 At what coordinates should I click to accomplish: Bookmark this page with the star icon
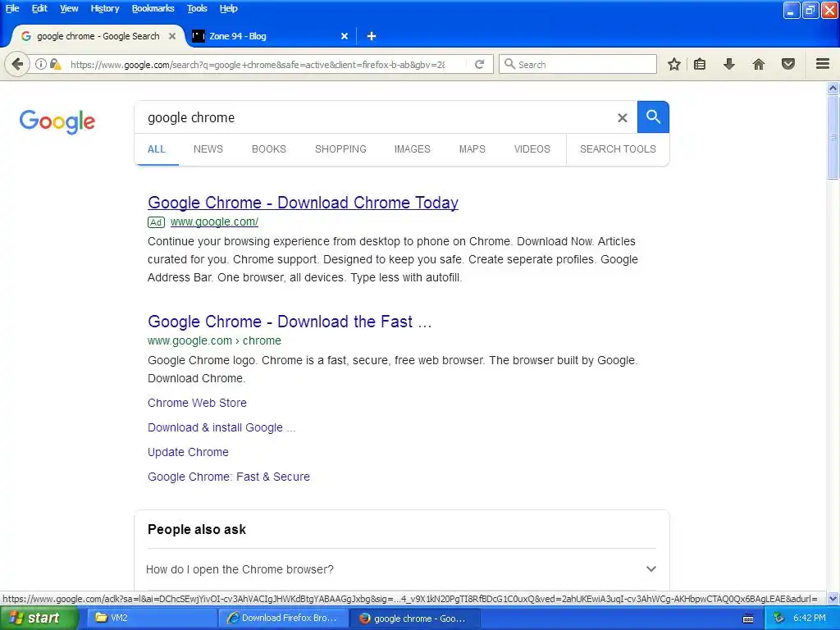[x=674, y=64]
